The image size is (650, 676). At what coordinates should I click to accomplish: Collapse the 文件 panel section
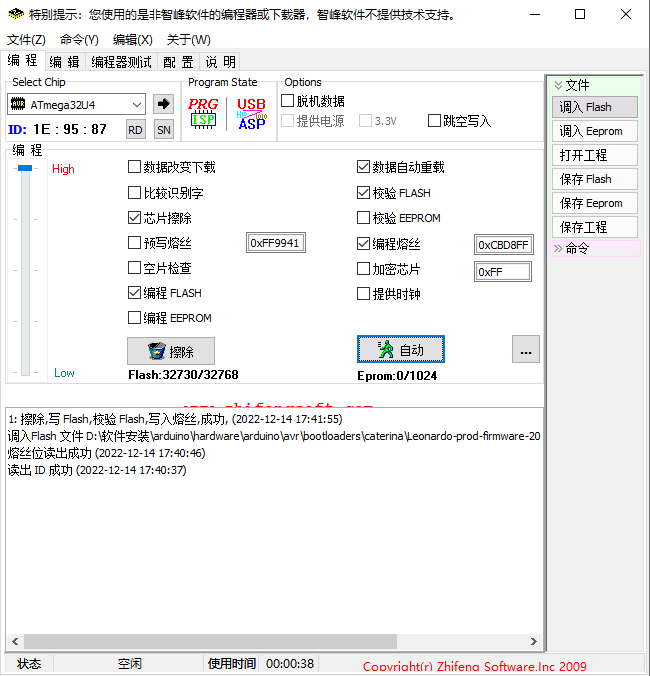pos(559,85)
